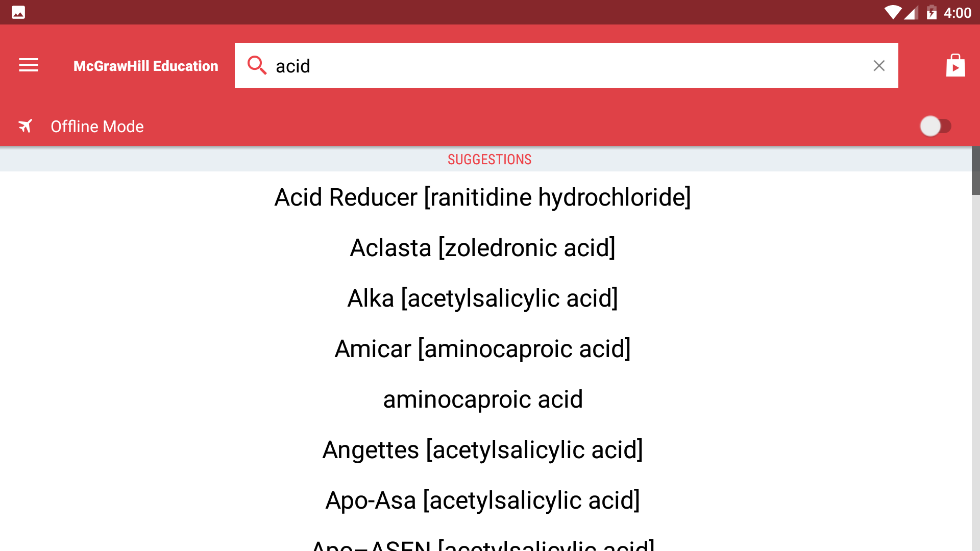This screenshot has height=551, width=980.
Task: Choose Alka [acetylsalicylic acid] entry
Action: pos(483,298)
